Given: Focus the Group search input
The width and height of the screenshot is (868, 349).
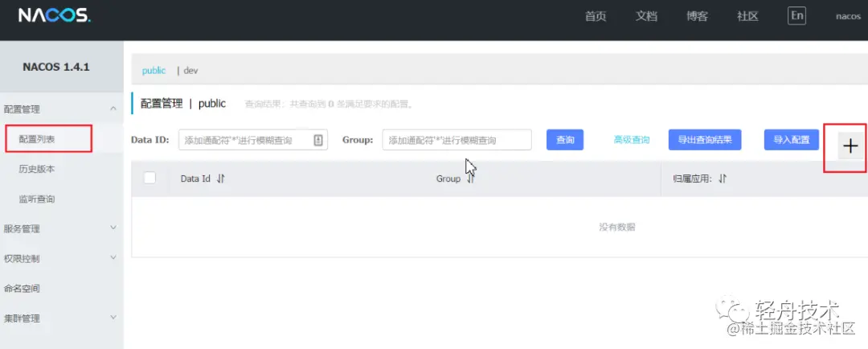Looking at the screenshot, I should [457, 140].
